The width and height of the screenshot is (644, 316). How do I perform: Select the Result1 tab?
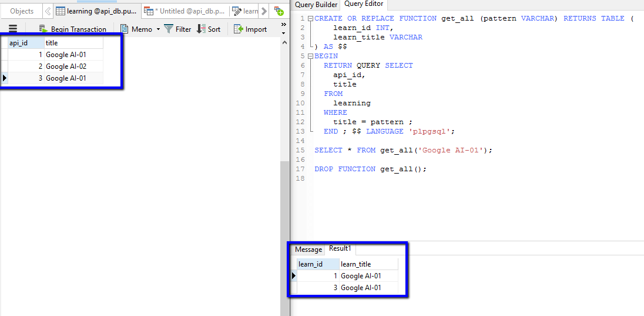pyautogui.click(x=340, y=248)
